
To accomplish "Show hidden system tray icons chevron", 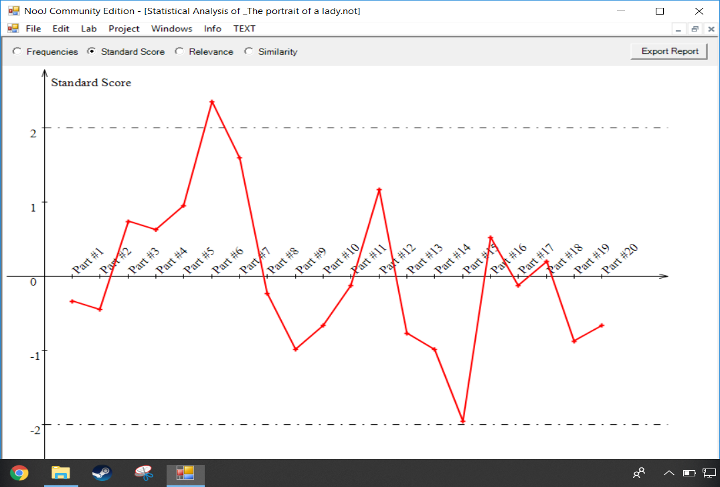I will click(669, 473).
